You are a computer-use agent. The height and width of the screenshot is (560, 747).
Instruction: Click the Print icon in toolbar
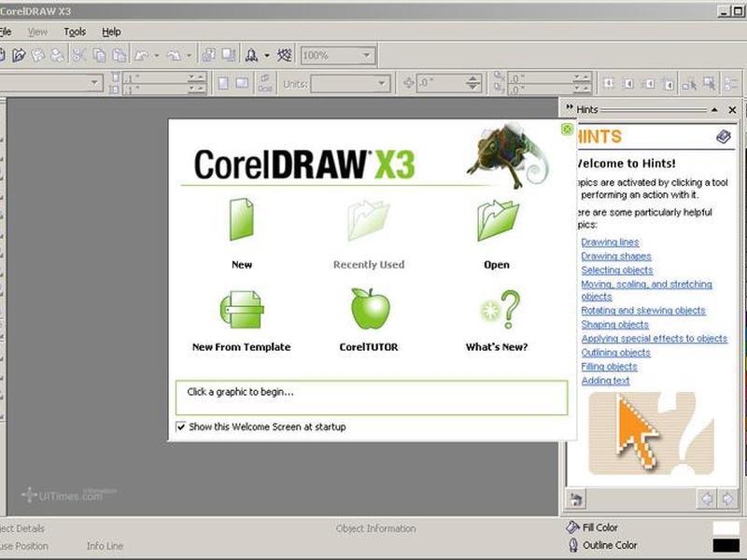pos(57,55)
